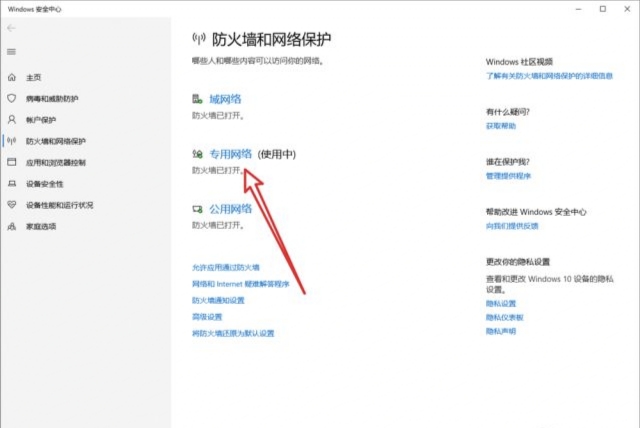Open 隐私声明 link
The height and width of the screenshot is (428, 640).
[501, 331]
